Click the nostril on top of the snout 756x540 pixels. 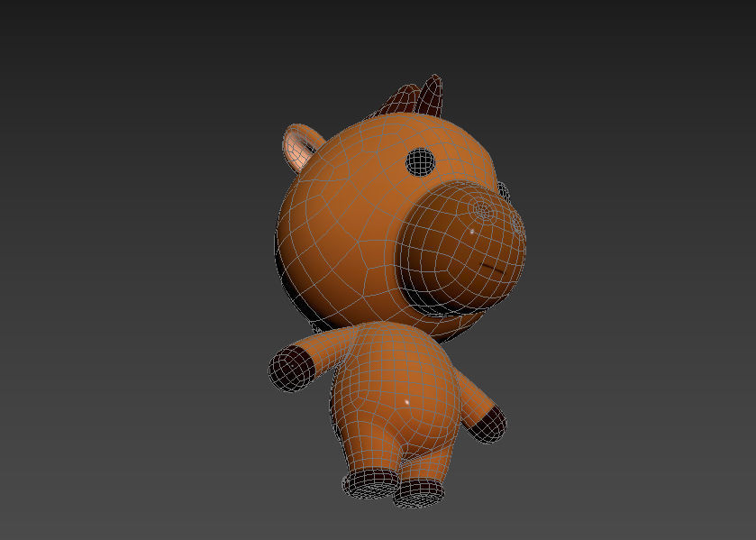click(484, 210)
